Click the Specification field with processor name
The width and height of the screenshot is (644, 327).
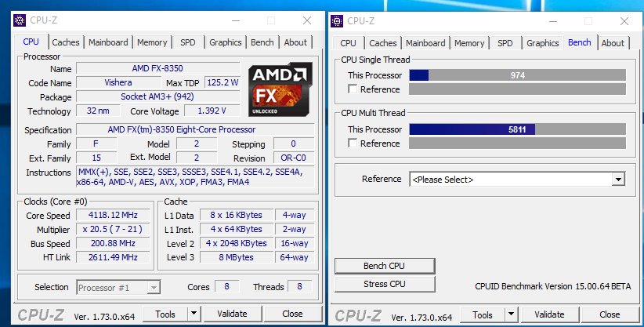tap(196, 129)
